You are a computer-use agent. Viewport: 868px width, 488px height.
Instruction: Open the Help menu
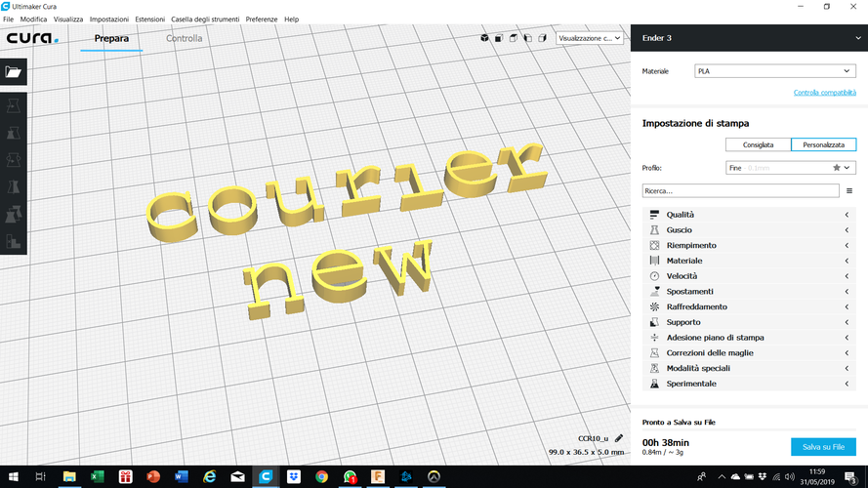(x=291, y=19)
